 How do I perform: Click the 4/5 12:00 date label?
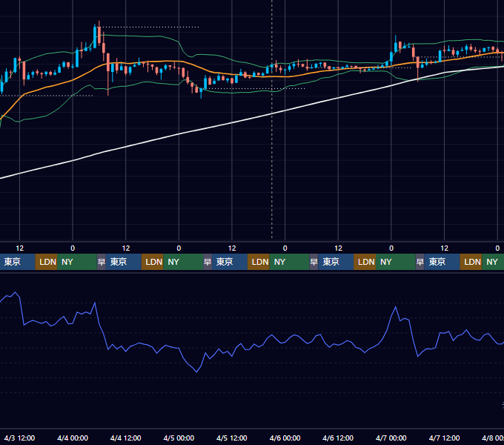(x=232, y=438)
